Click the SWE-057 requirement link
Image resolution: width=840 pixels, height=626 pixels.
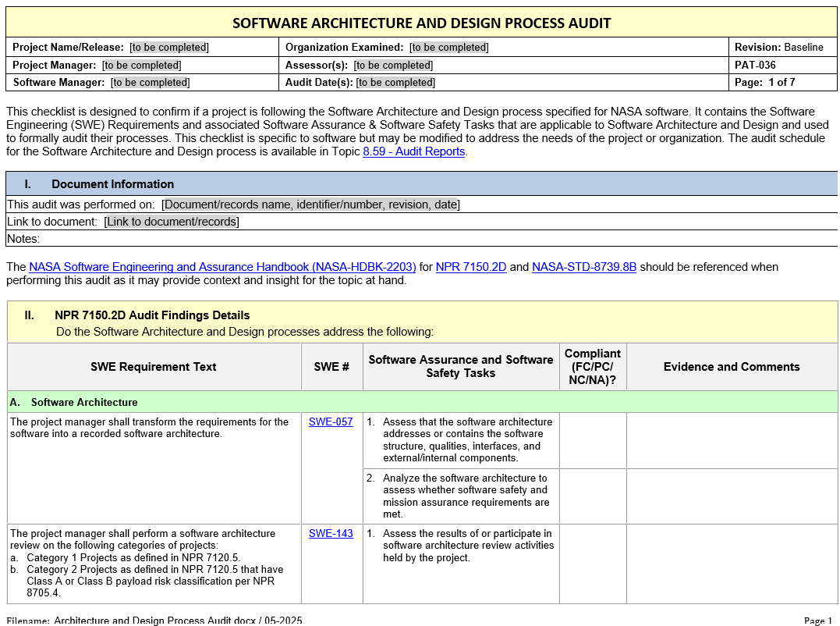point(331,422)
